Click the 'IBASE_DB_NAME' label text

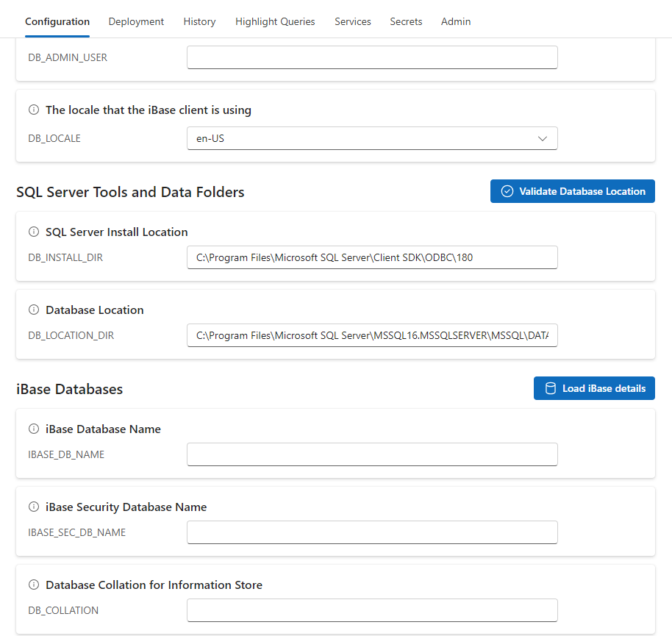point(66,454)
